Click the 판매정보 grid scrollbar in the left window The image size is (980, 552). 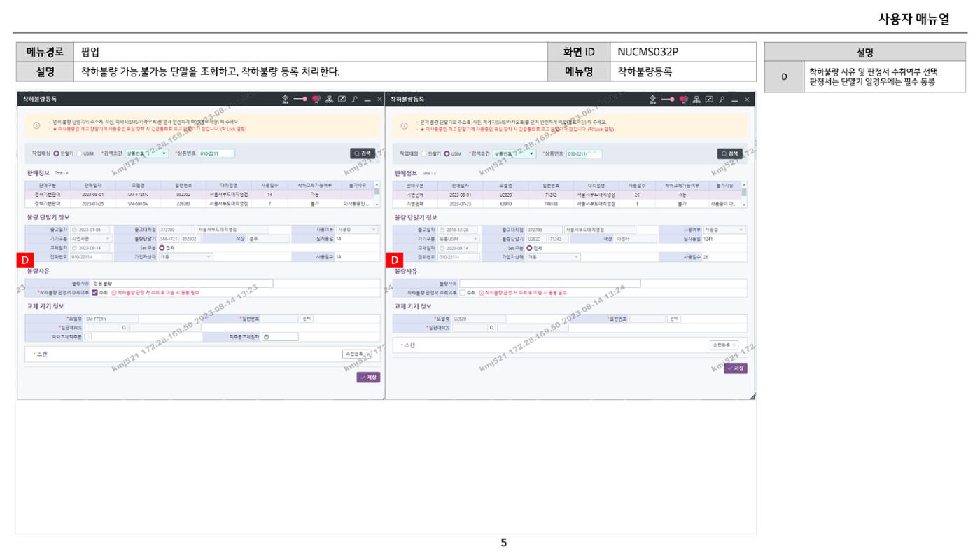[377, 193]
